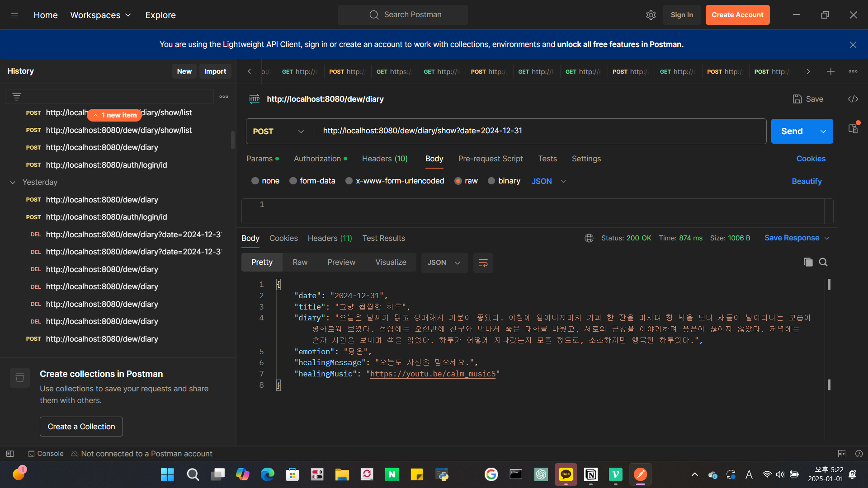Click the collections archive box icon

20,378
